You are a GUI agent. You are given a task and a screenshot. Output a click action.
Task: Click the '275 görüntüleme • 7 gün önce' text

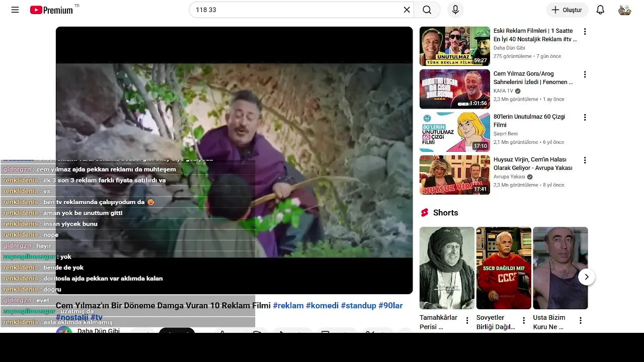tap(527, 56)
